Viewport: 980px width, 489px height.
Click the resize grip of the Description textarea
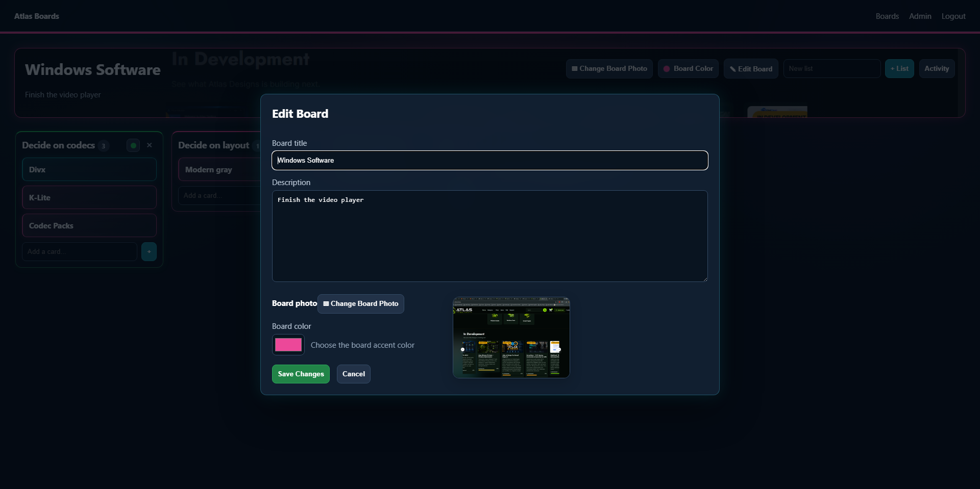click(705, 279)
